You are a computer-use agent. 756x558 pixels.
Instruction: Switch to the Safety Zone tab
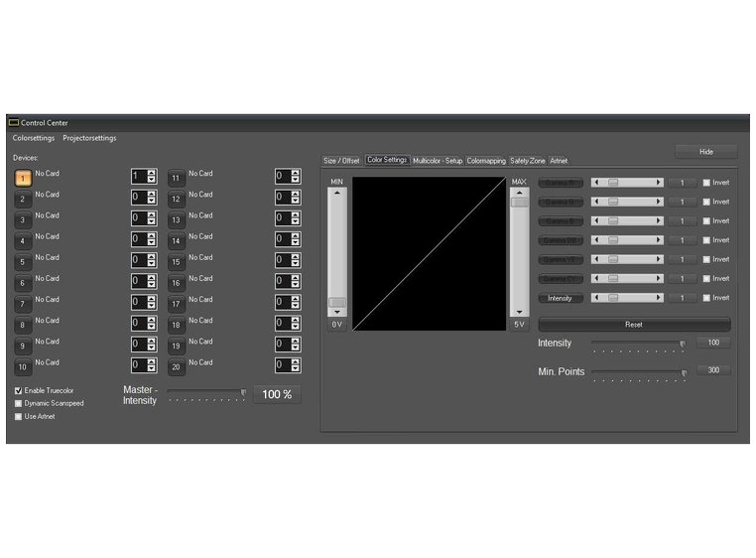pyautogui.click(x=528, y=161)
